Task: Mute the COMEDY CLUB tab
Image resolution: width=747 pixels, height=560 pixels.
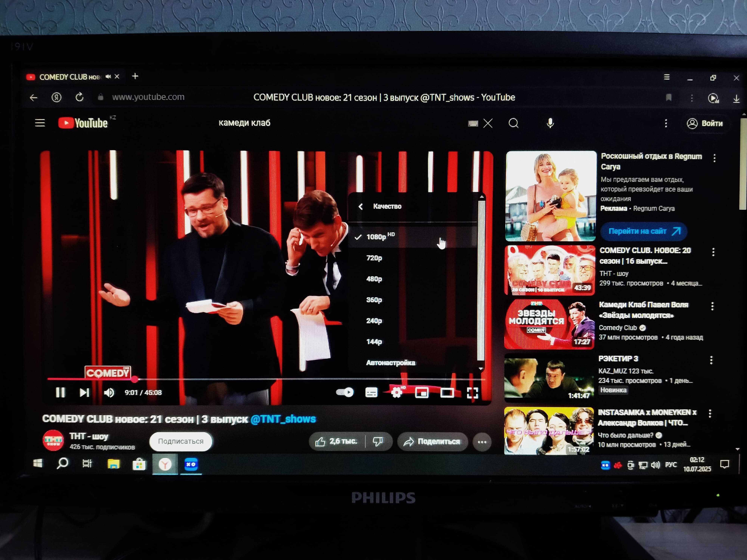Action: click(x=108, y=77)
